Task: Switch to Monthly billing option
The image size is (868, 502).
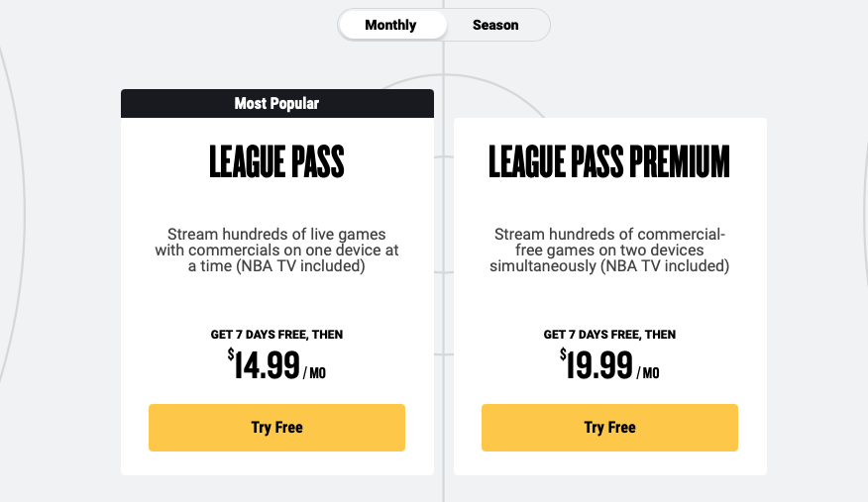Action: point(390,25)
